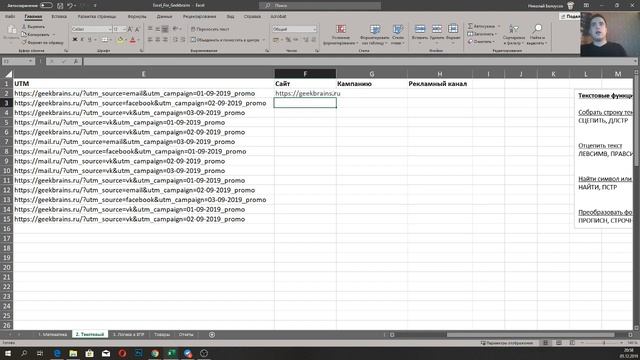
Task: Open Sort and Filter menu
Action: point(514,34)
